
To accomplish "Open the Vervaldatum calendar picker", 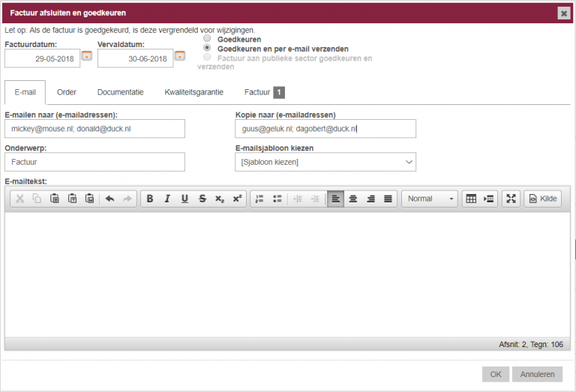I will pyautogui.click(x=179, y=55).
